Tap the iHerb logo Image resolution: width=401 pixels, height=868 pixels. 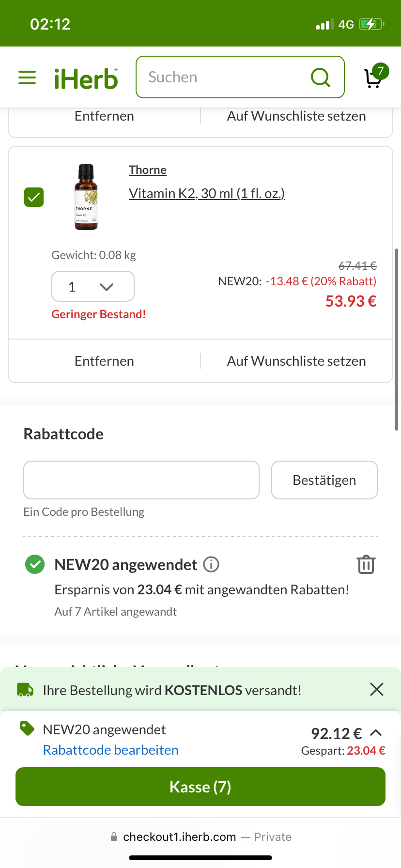pyautogui.click(x=86, y=78)
